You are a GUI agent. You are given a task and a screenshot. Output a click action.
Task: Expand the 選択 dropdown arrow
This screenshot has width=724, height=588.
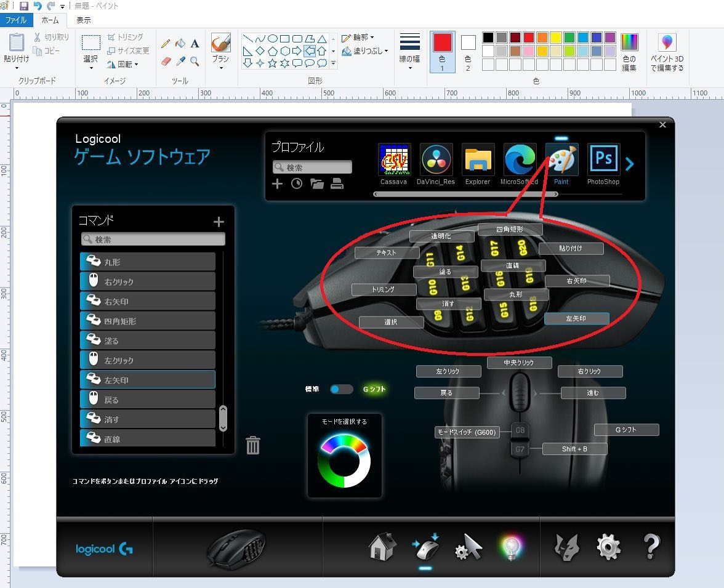point(90,68)
